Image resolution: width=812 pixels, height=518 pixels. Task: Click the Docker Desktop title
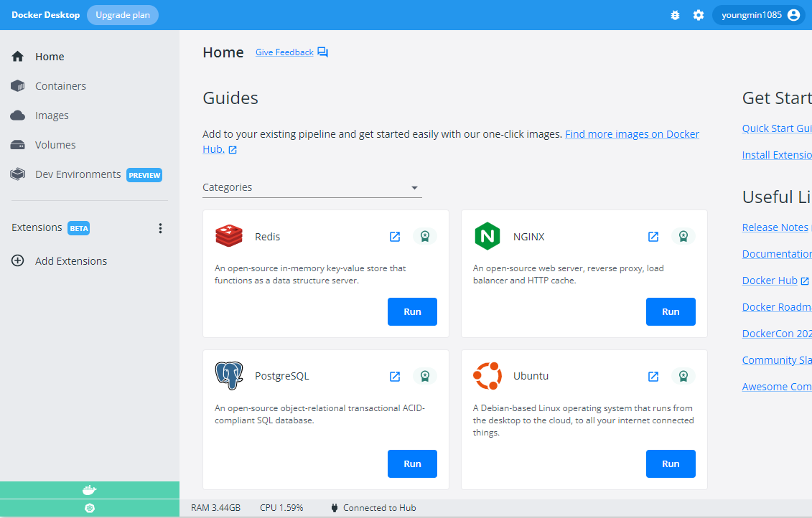point(45,15)
